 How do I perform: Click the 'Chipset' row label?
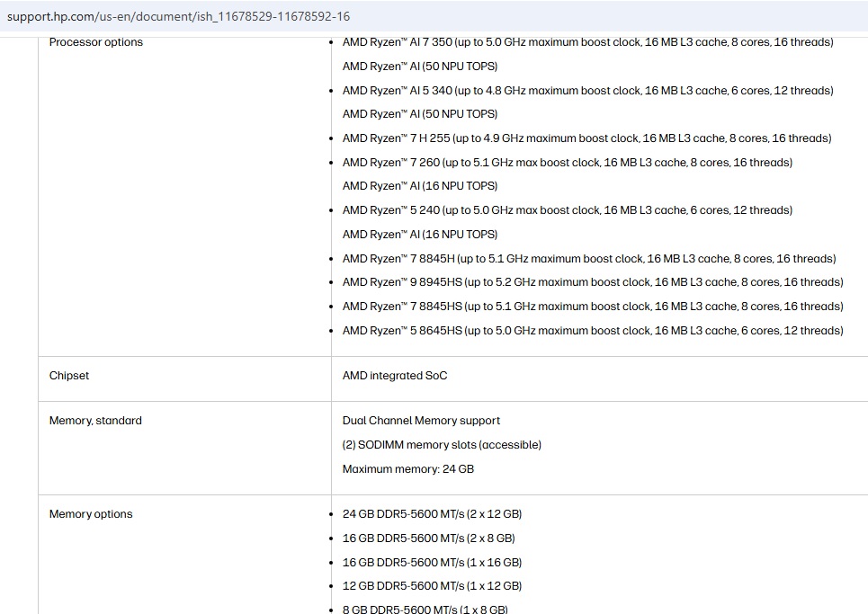pos(69,376)
